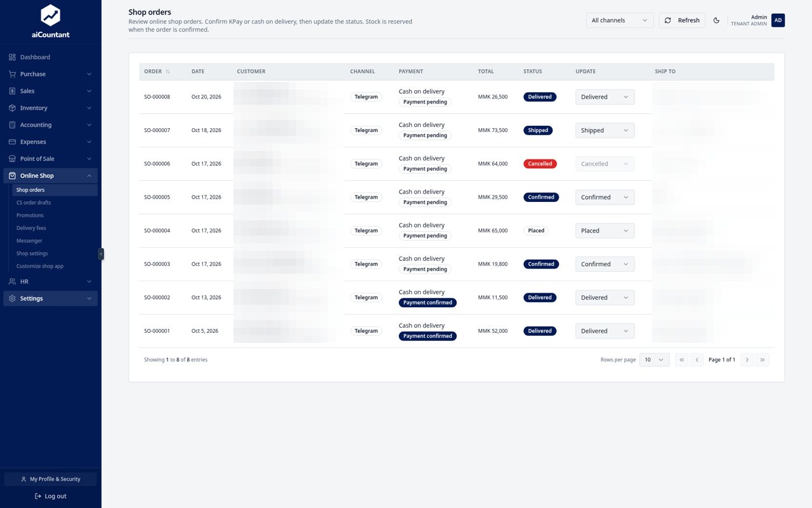Click order number SO-000001
The width and height of the screenshot is (812, 508).
157,331
